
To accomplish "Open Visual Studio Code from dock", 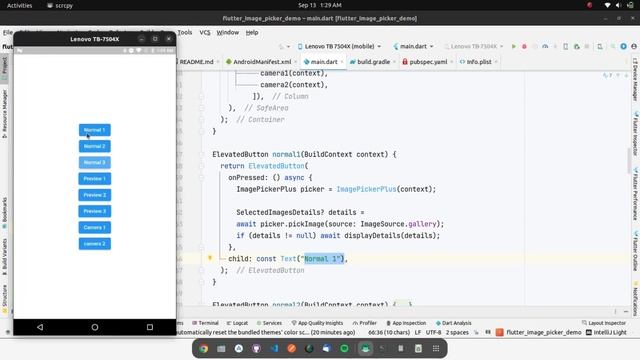I will pos(274,349).
